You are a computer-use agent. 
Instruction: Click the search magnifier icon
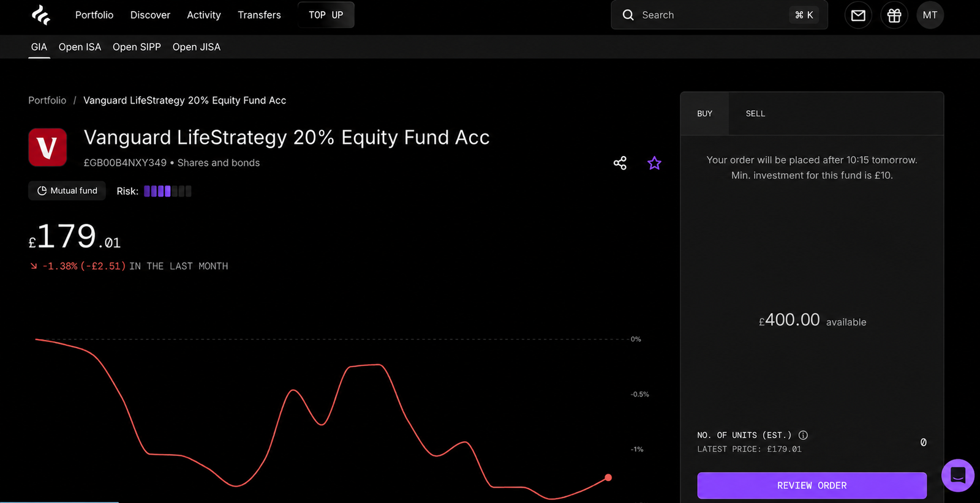tap(628, 15)
